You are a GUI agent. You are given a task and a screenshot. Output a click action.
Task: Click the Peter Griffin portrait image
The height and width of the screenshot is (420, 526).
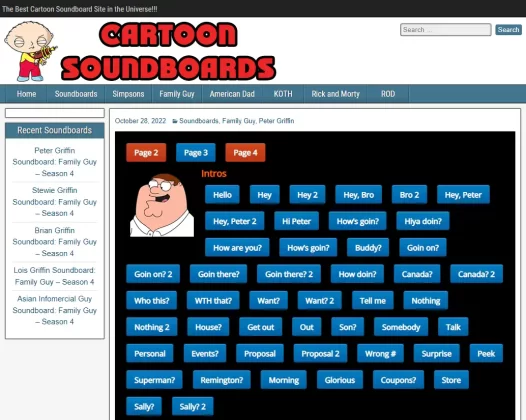pyautogui.click(x=162, y=205)
